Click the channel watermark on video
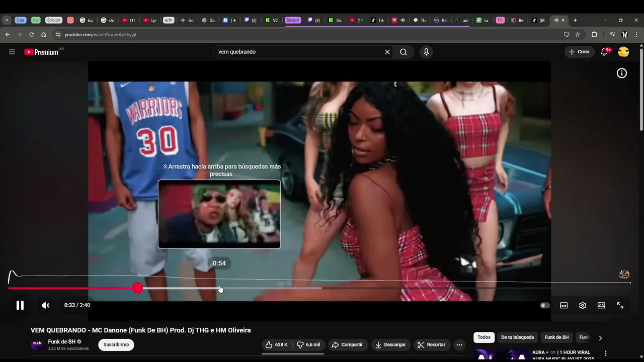Screen dimensions: 644x362 point(624,274)
